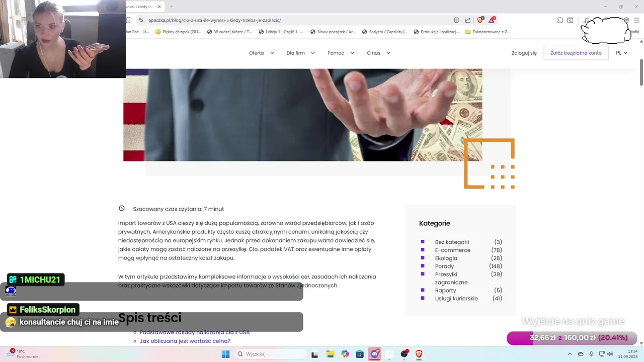Open the Brave Rewards triangle icon

coord(492,20)
